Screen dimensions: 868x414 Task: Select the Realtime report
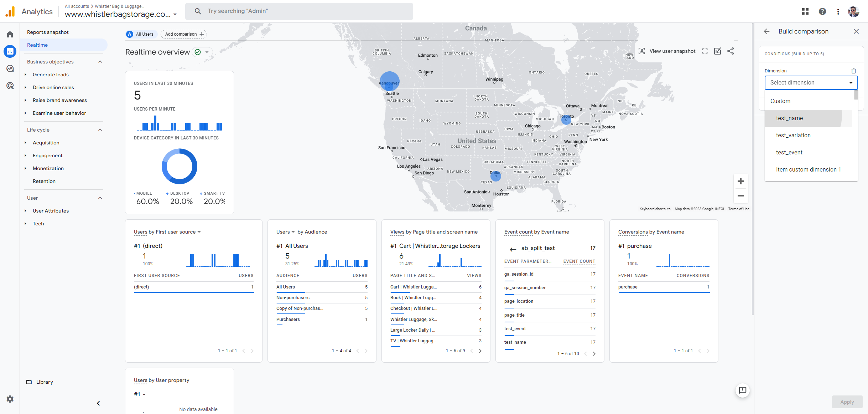(x=64, y=45)
